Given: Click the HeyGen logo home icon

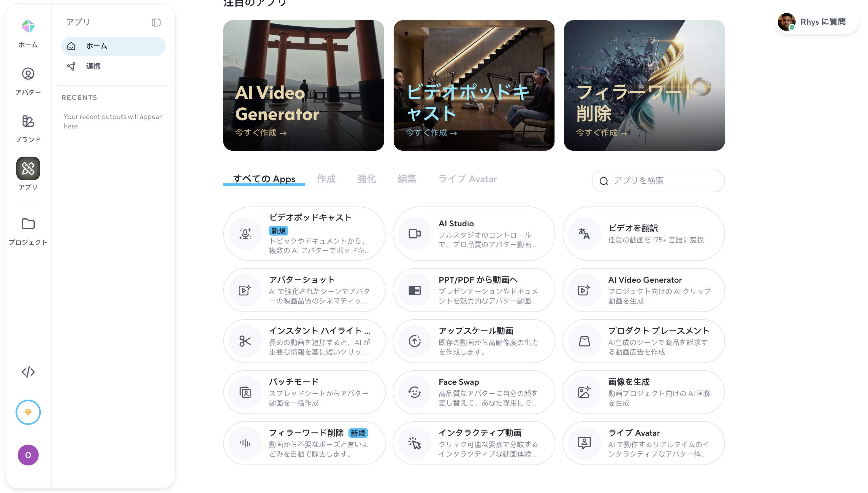Looking at the screenshot, I should coord(28,26).
